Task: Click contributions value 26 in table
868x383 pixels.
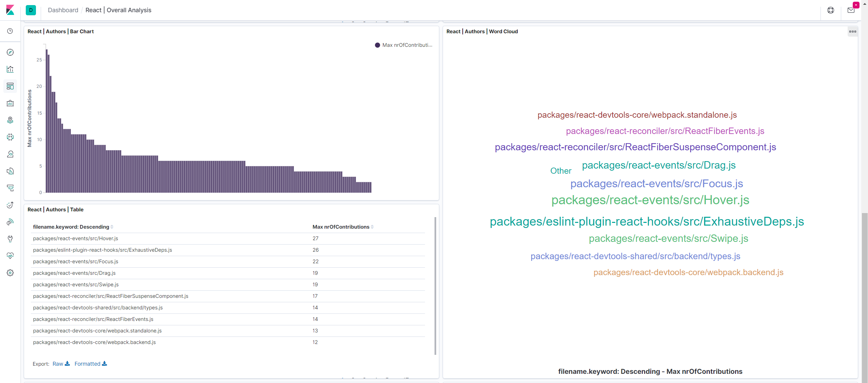Action: click(315, 250)
